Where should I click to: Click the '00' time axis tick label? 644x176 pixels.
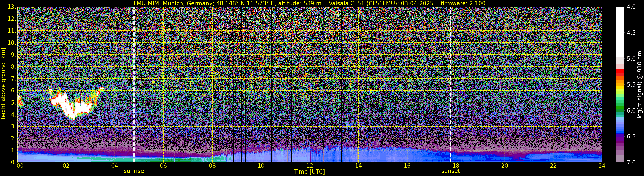(x=20, y=166)
